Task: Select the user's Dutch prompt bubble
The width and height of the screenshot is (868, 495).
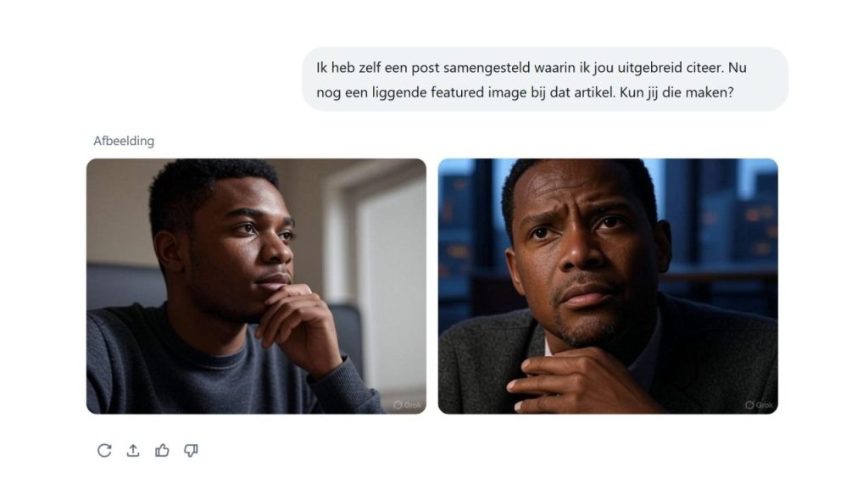Action: click(x=545, y=79)
